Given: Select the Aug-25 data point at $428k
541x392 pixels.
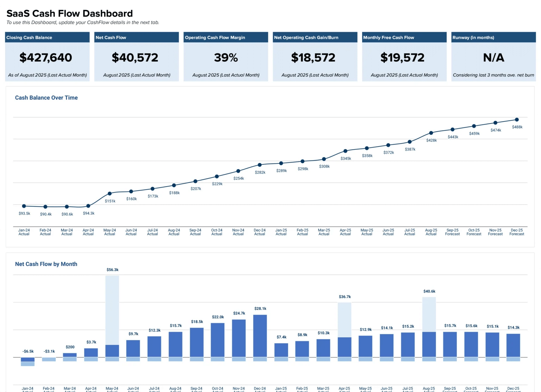Looking at the screenshot, I should pyautogui.click(x=431, y=133).
